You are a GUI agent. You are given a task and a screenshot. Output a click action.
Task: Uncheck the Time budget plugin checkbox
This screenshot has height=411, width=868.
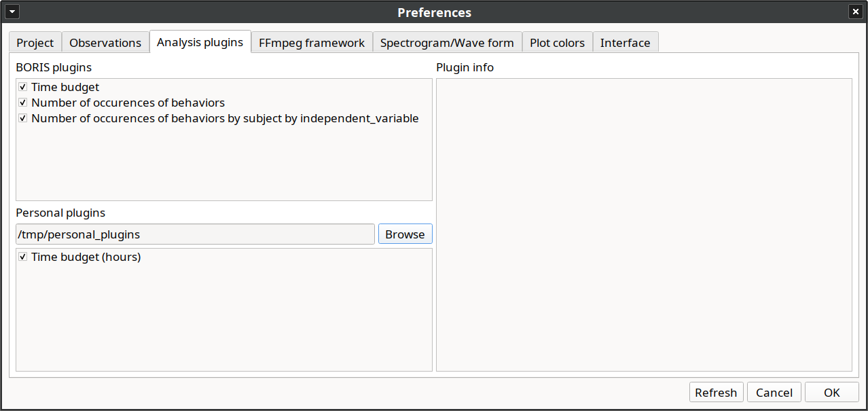pyautogui.click(x=23, y=87)
